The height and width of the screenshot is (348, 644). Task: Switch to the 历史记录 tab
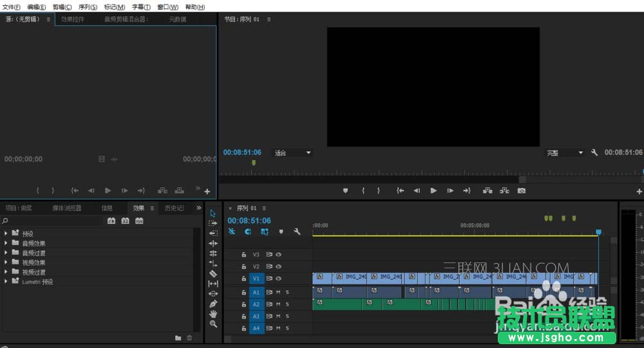point(175,208)
